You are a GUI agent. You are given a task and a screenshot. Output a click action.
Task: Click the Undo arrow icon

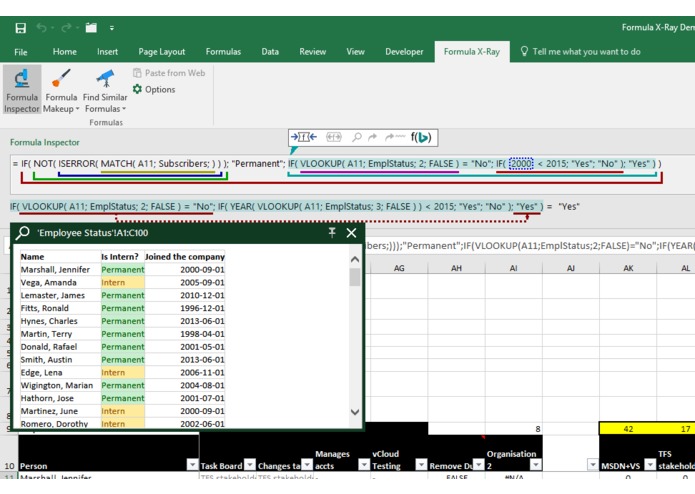[x=42, y=28]
